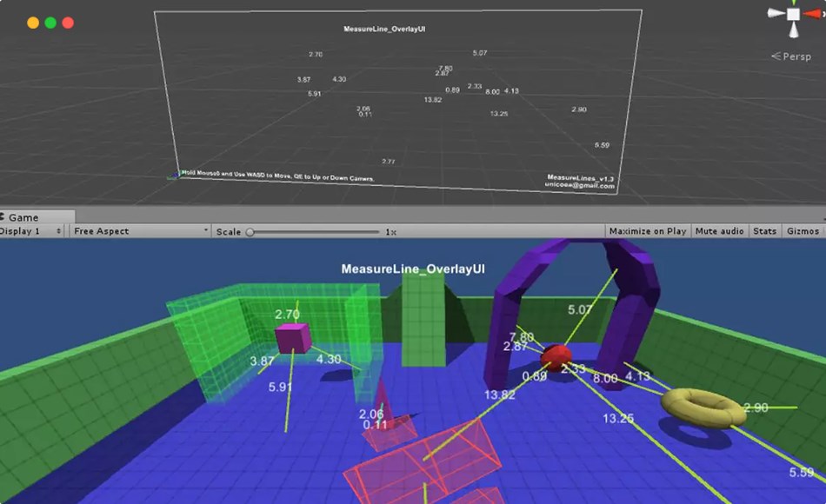Click the left white cone of the scene gizmo
Image resolution: width=826 pixels, height=504 pixels.
tap(775, 12)
